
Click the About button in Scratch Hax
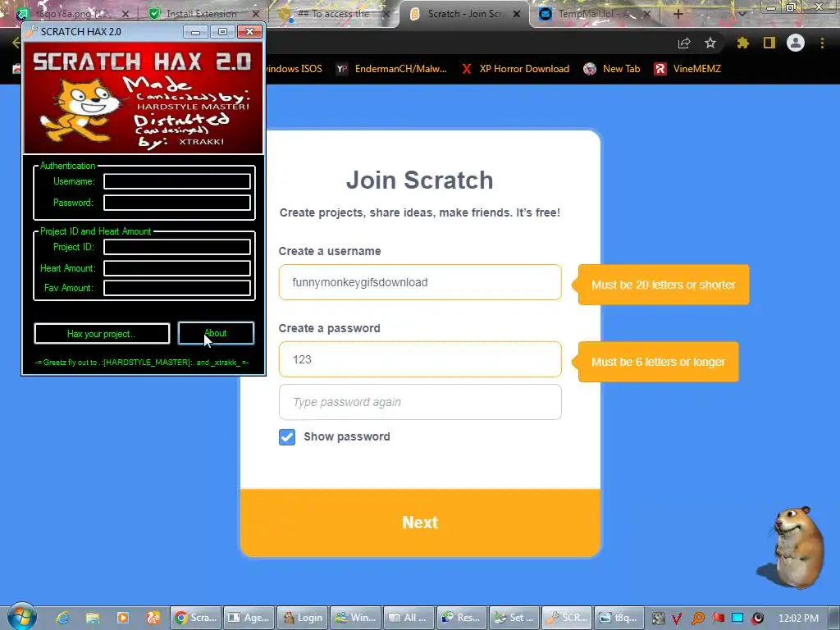pyautogui.click(x=216, y=333)
